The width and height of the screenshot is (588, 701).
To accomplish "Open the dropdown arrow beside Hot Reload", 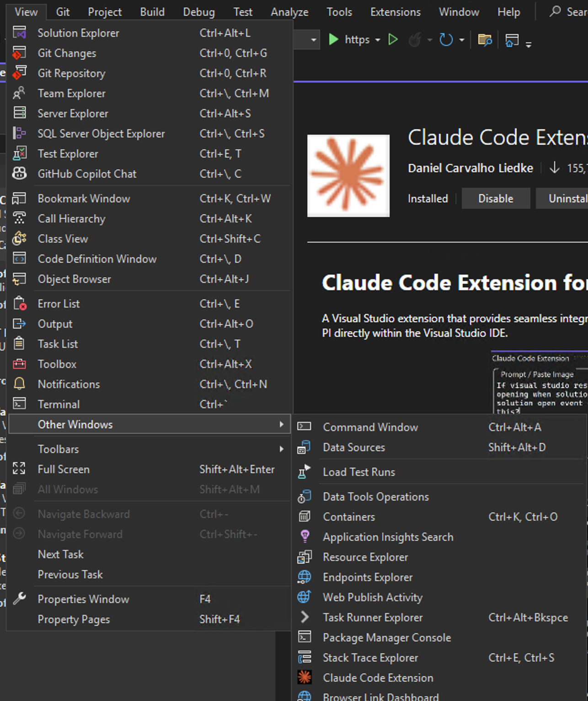I will point(430,40).
